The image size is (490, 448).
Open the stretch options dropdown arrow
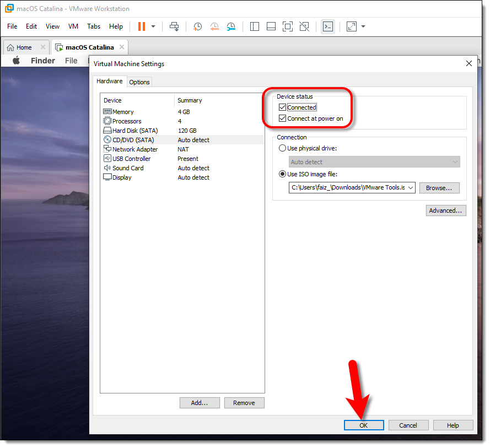(363, 26)
